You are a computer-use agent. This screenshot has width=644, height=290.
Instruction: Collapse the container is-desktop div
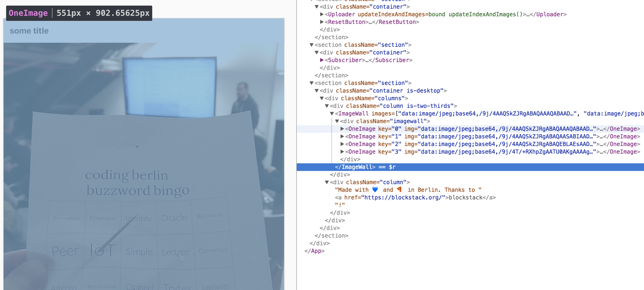tap(317, 91)
